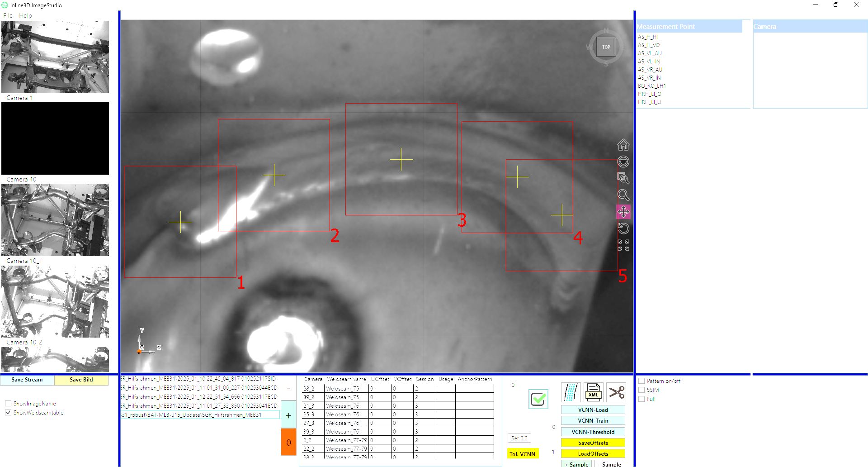
Task: Open the Help menu
Action: (x=25, y=15)
